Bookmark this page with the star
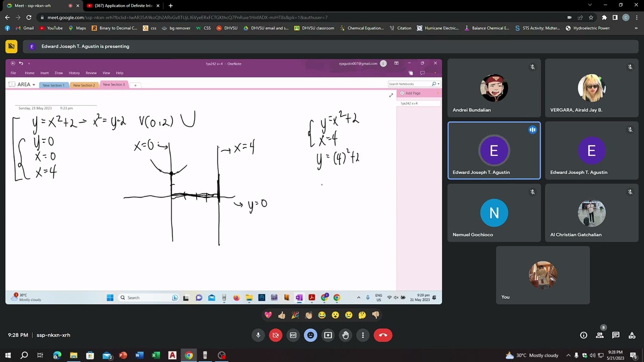Viewport: 644px width, 362px height. (x=591, y=17)
